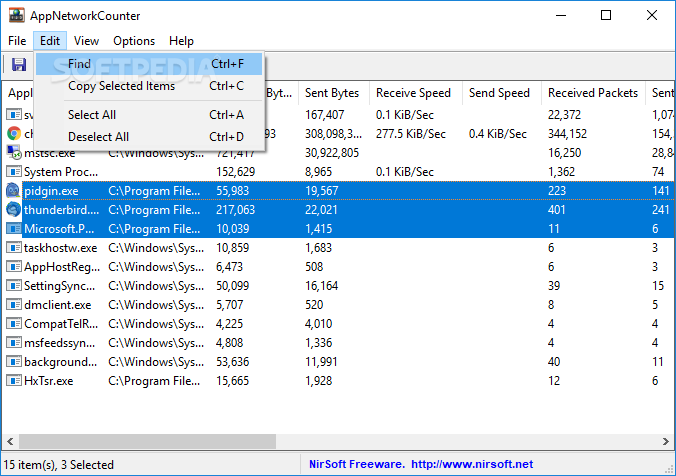Click the 16,164 sent bytes cell
This screenshot has height=476, width=676.
point(322,285)
